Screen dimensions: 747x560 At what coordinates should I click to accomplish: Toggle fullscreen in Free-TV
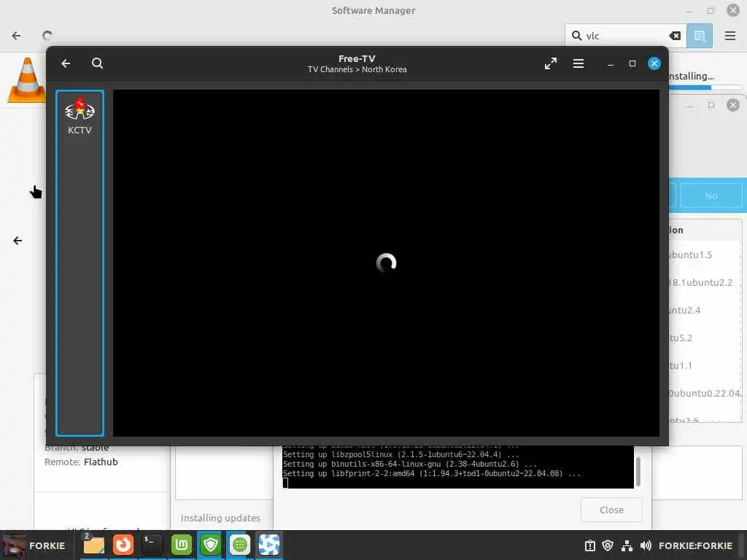(x=550, y=63)
